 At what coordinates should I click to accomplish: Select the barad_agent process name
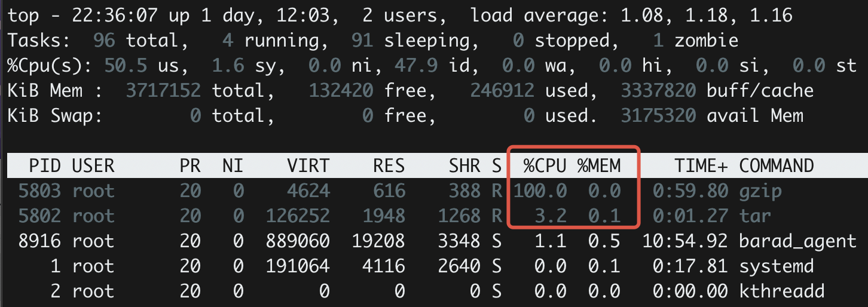pyautogui.click(x=797, y=242)
